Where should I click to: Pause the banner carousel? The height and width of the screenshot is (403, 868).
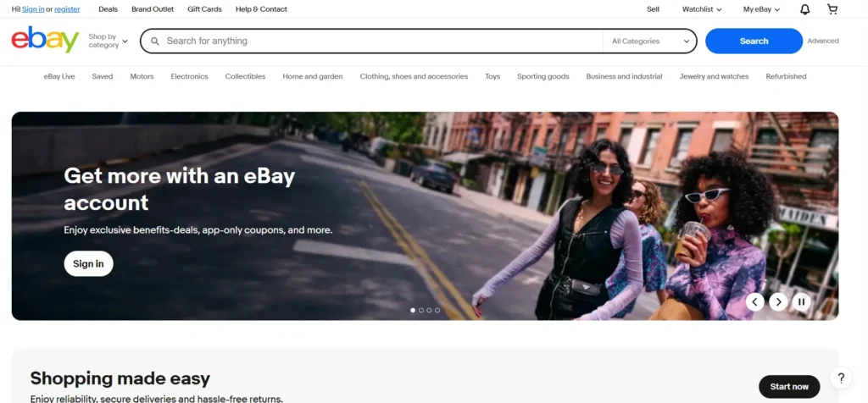[801, 302]
